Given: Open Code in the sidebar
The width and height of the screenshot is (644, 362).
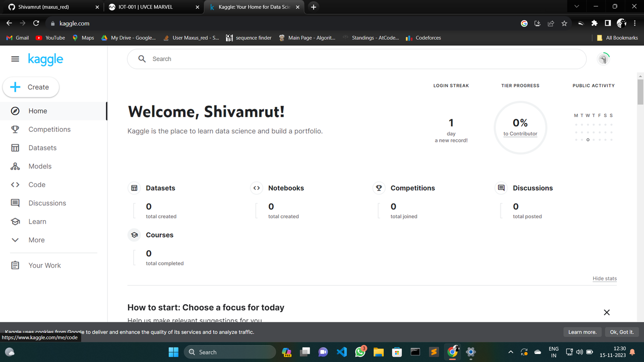Looking at the screenshot, I should click(53, 185).
